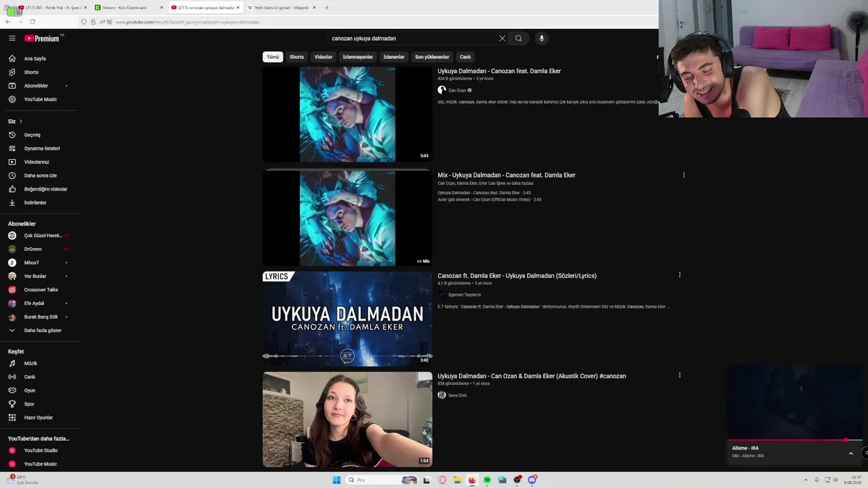
Task: Open the YouTube guide hamburger menu
Action: pyautogui.click(x=12, y=39)
